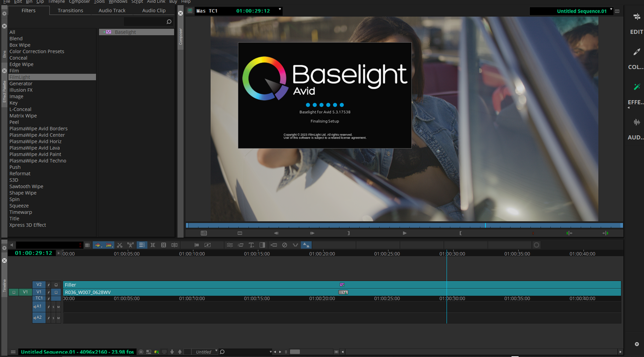Open the Mas TC1 timecode dropdown

point(280,10)
